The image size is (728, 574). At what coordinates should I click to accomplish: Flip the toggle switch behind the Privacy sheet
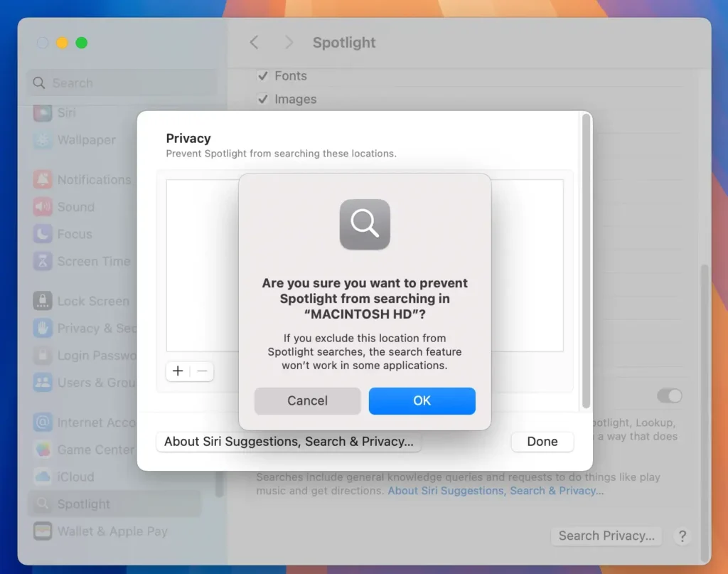pos(670,395)
